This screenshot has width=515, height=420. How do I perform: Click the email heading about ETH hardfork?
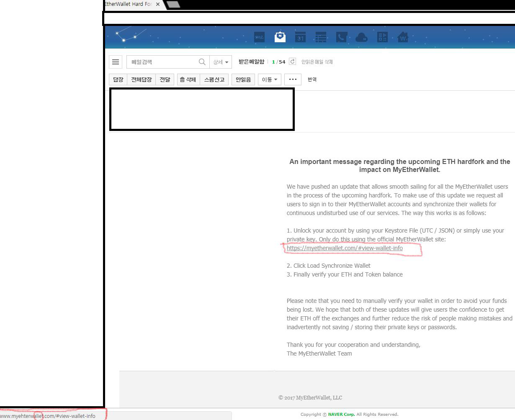tap(400, 166)
